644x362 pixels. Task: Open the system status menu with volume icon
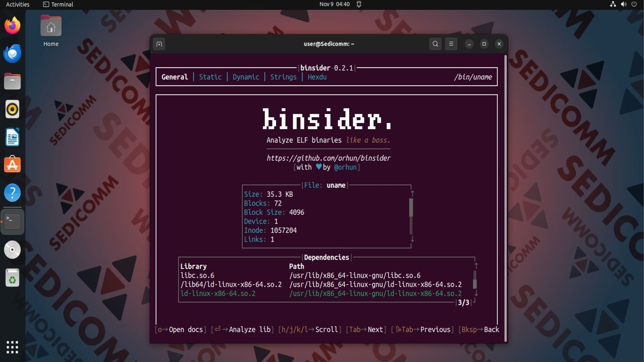pos(623,4)
